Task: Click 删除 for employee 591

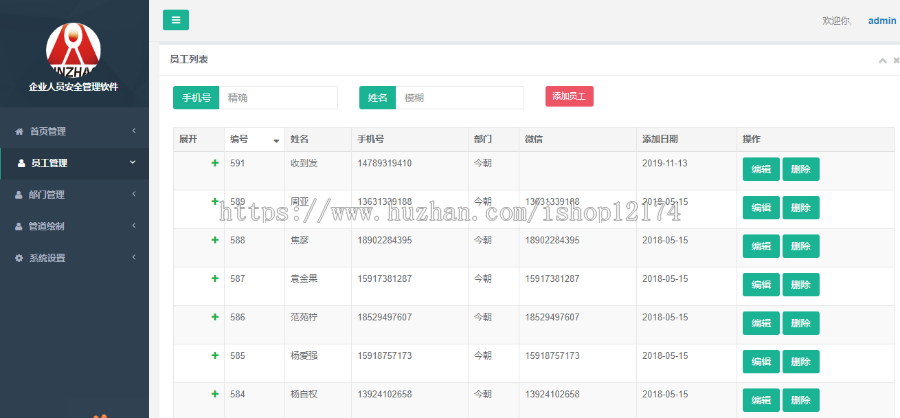Action: coord(801,169)
